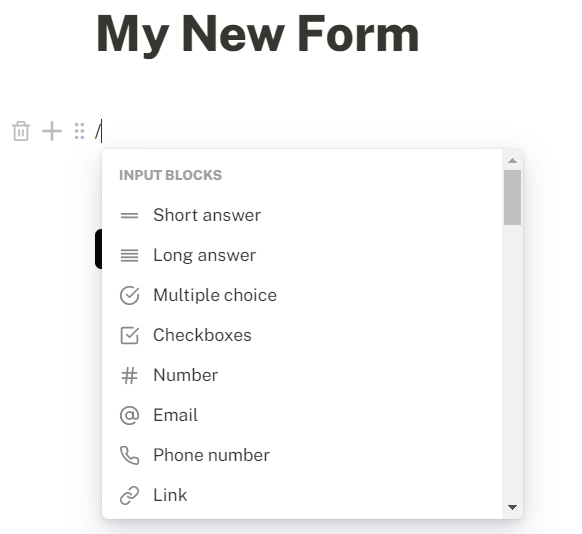Pick the Checkboxes menu entry

[x=302, y=335]
